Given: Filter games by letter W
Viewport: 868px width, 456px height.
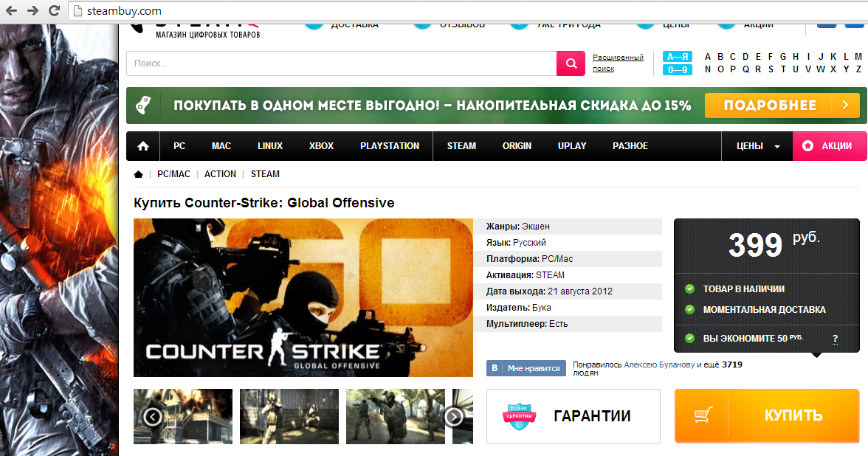Looking at the screenshot, I should pyautogui.click(x=821, y=69).
